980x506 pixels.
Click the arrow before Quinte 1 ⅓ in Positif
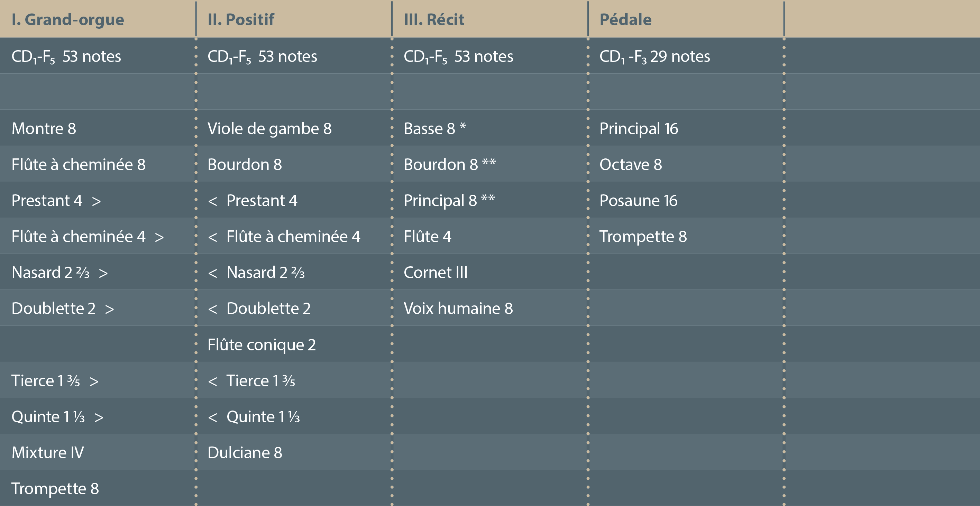pos(213,417)
